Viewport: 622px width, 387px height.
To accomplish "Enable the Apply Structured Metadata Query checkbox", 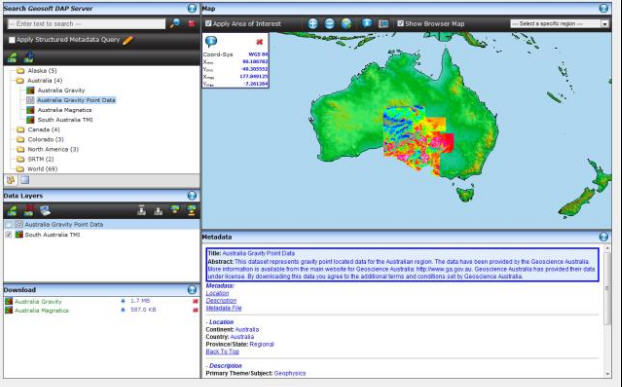I will click(x=12, y=40).
